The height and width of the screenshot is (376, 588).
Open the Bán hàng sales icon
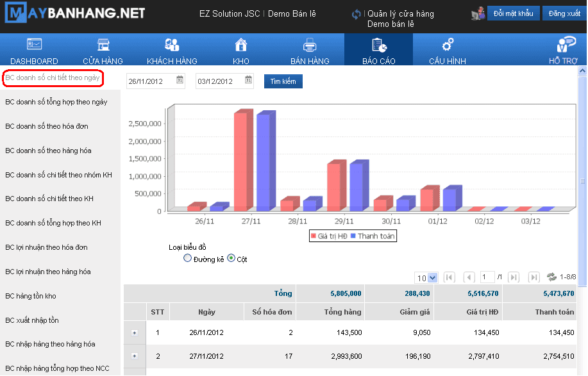pos(310,45)
